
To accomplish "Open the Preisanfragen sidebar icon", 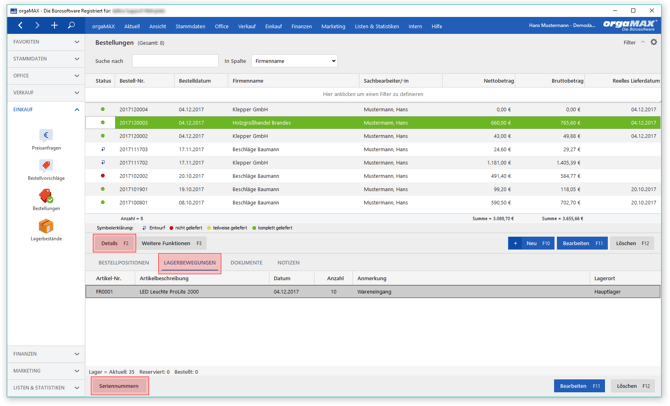I will (46, 136).
